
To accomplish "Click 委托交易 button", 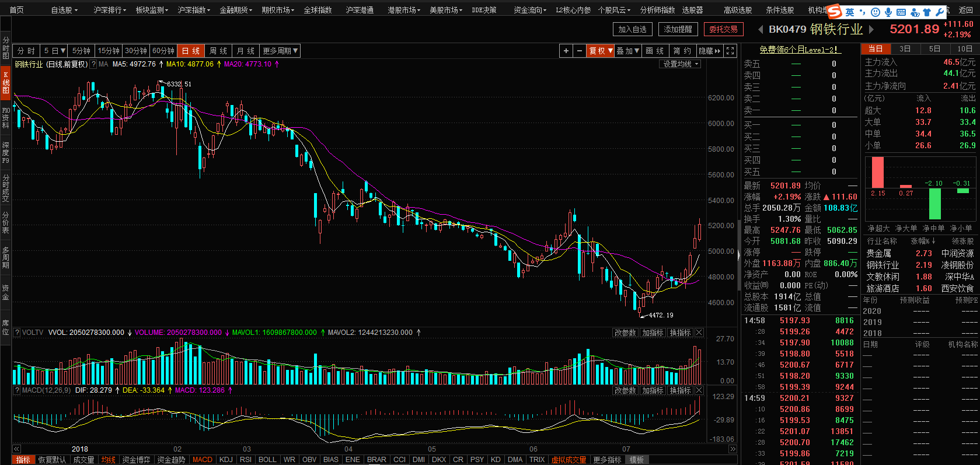I will pyautogui.click(x=723, y=29).
